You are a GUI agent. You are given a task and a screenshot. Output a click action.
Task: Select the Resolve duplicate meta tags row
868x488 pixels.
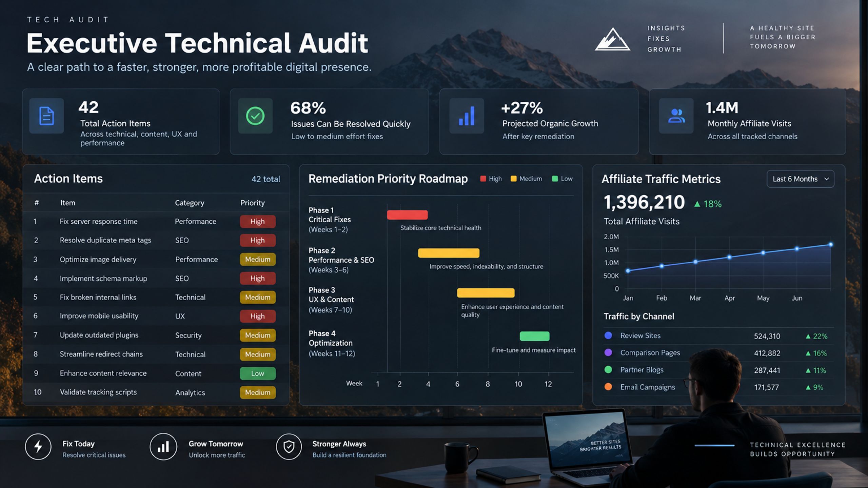pos(156,240)
